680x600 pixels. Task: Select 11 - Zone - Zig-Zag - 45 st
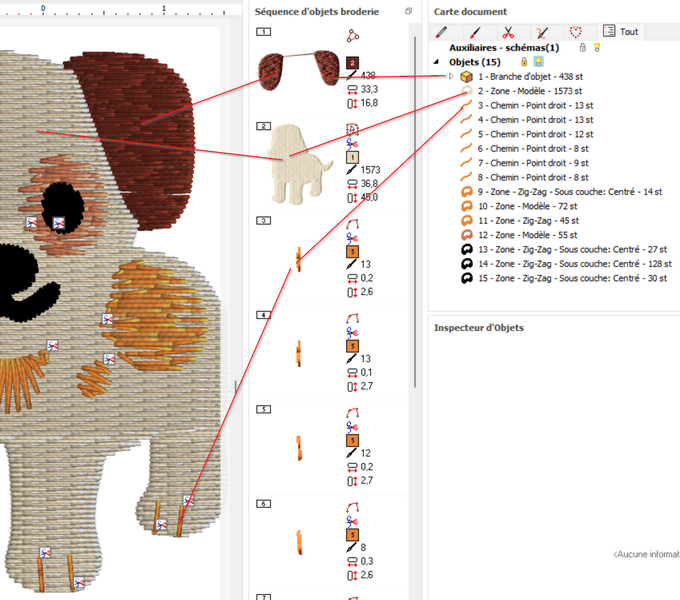click(x=529, y=221)
